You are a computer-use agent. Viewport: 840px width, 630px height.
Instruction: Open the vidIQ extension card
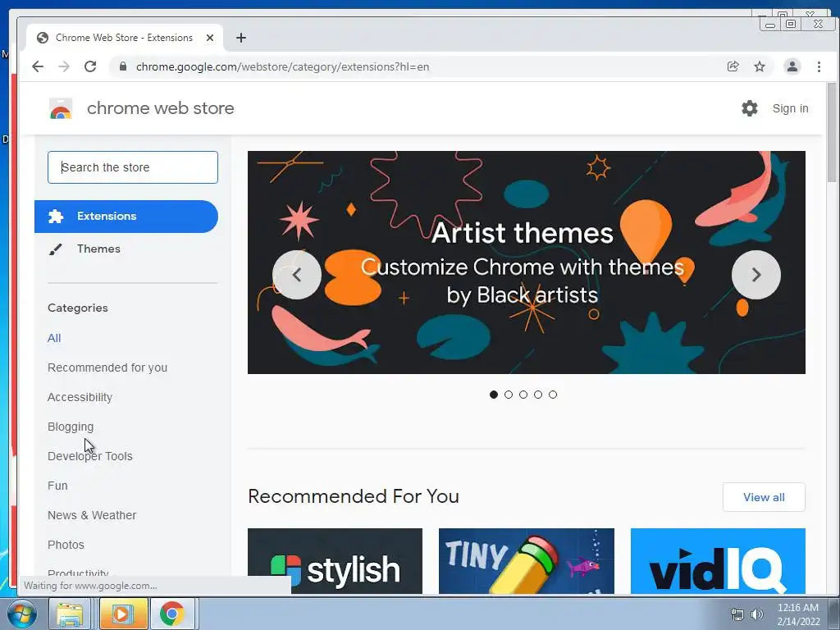point(718,561)
